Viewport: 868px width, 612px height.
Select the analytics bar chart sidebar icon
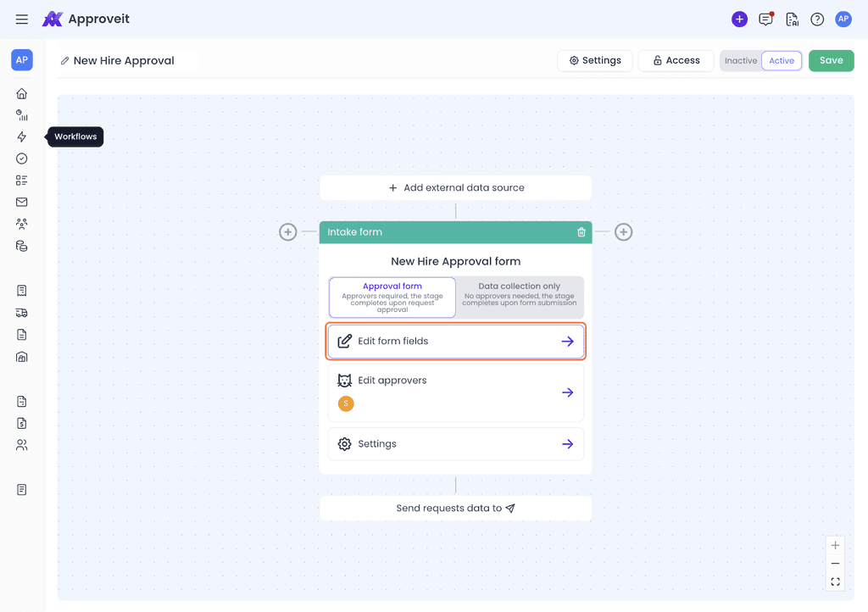21,115
